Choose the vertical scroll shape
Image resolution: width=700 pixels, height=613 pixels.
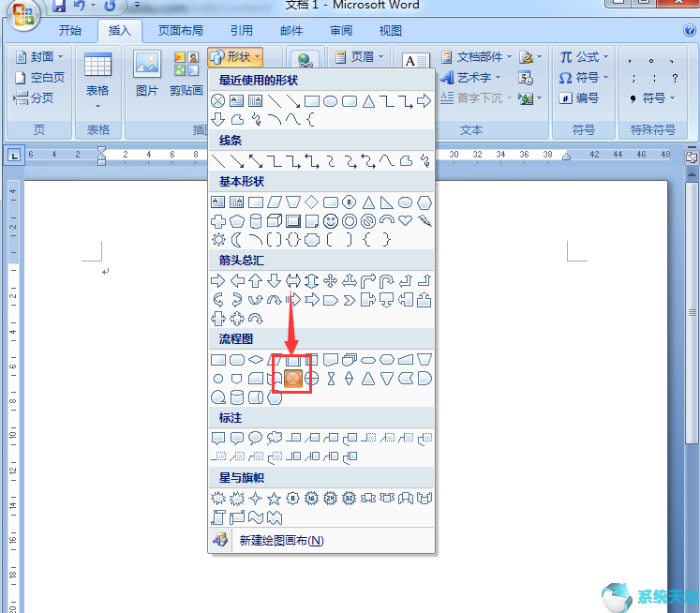217,517
